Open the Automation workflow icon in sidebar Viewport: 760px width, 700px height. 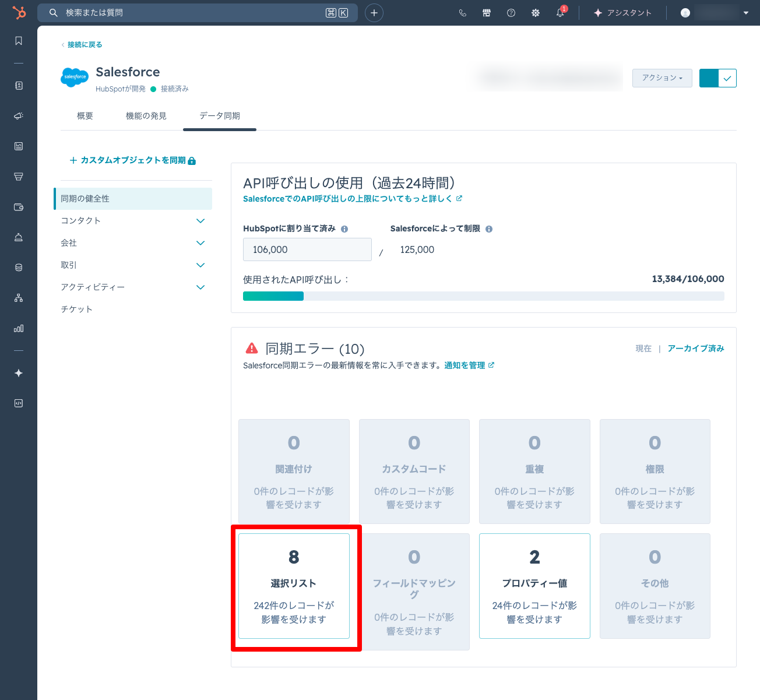[19, 298]
